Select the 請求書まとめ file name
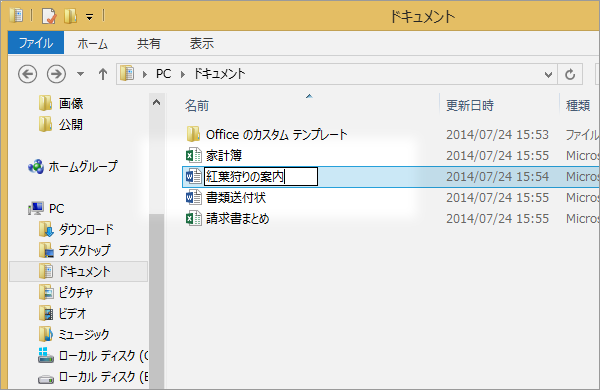The height and width of the screenshot is (390, 600). (238, 219)
